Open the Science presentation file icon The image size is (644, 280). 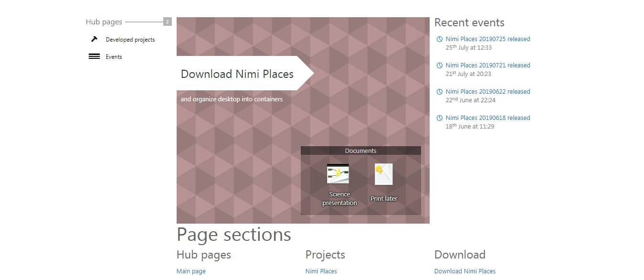point(338,174)
